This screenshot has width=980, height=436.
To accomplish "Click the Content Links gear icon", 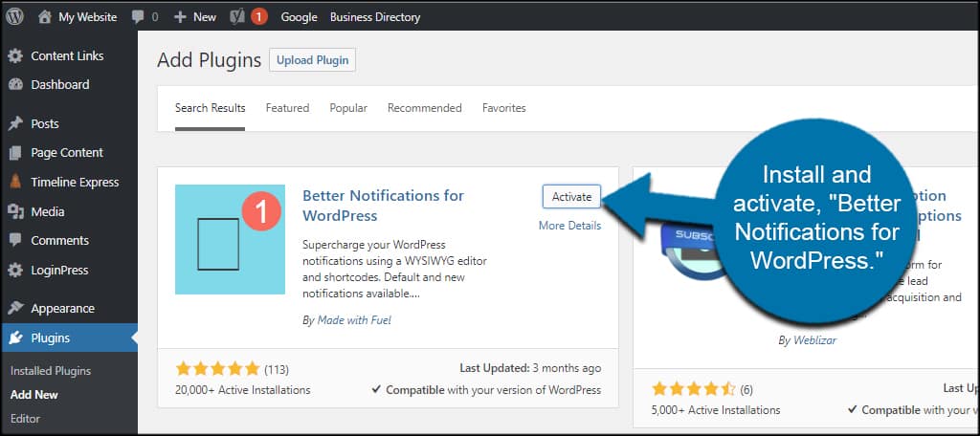I will (x=15, y=56).
